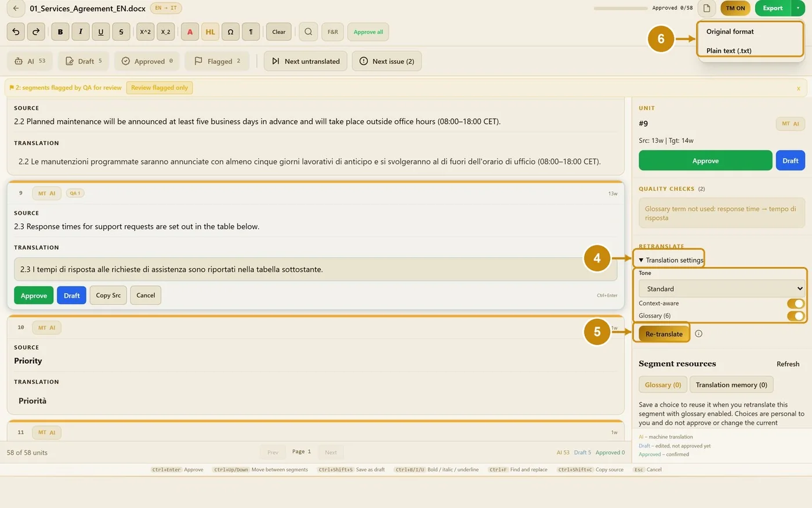Viewport: 812px width, 508px height.
Task: Apply subscript with the X_2 button
Action: pyautogui.click(x=165, y=32)
